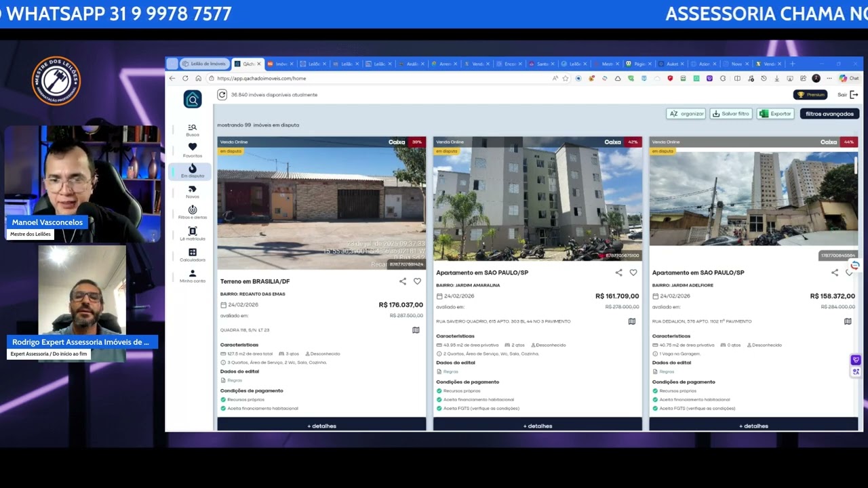The height and width of the screenshot is (488, 868).
Task: Open Regras link on Jardim Adelfiore card
Action: [667, 371]
